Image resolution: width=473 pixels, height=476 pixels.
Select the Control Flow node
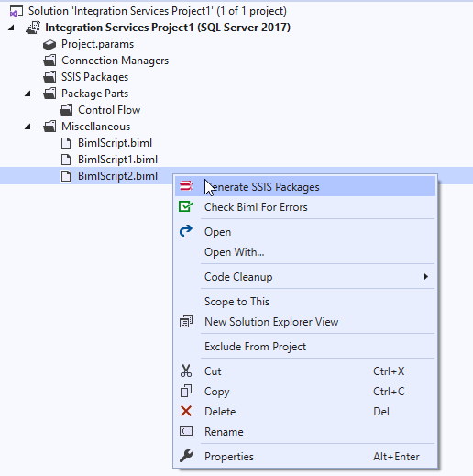tap(109, 110)
